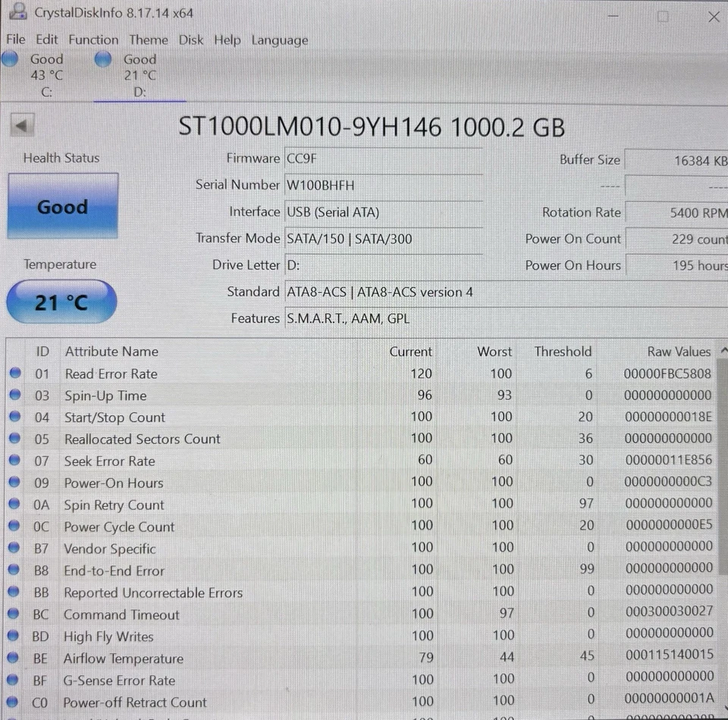Open the Theme menu
Viewport: 728px width, 720px height.
pyautogui.click(x=148, y=39)
